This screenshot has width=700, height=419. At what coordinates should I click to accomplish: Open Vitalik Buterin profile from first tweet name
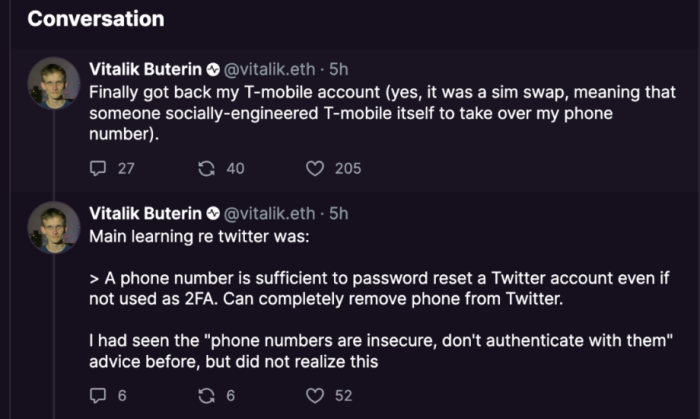[146, 69]
